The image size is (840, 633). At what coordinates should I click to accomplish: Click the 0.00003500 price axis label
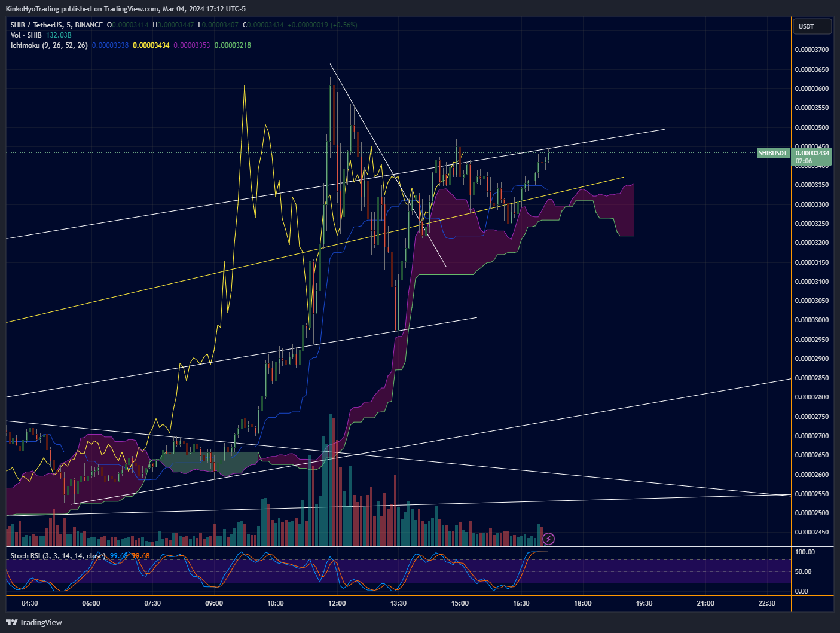click(812, 127)
